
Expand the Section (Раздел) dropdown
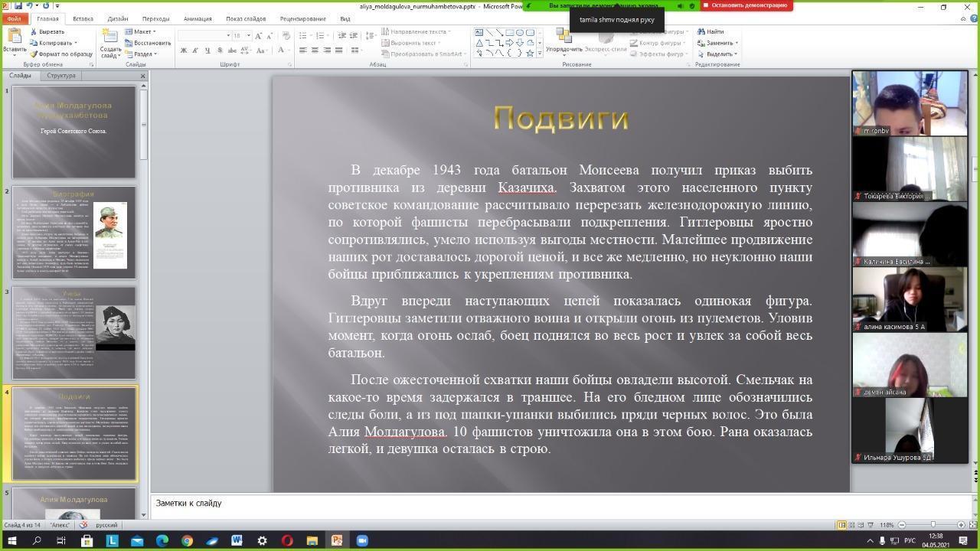pos(142,54)
